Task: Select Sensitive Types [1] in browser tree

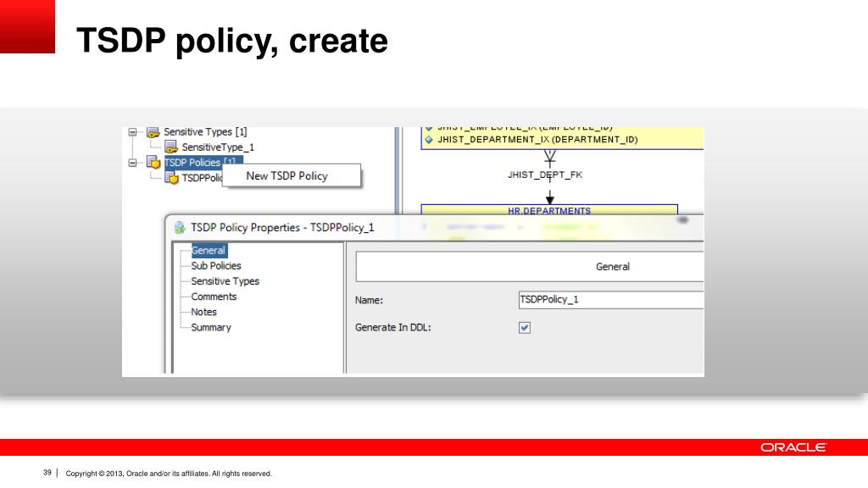Action: point(205,132)
